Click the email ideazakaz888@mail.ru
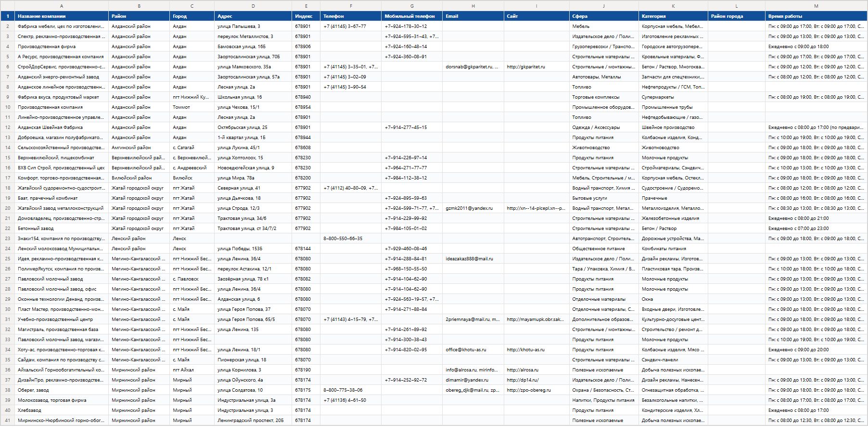Viewport: 868px width, 434px height. [x=469, y=259]
